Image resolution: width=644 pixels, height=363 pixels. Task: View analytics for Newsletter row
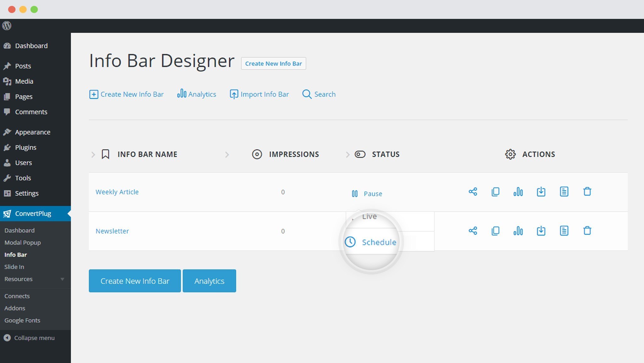coord(518,231)
